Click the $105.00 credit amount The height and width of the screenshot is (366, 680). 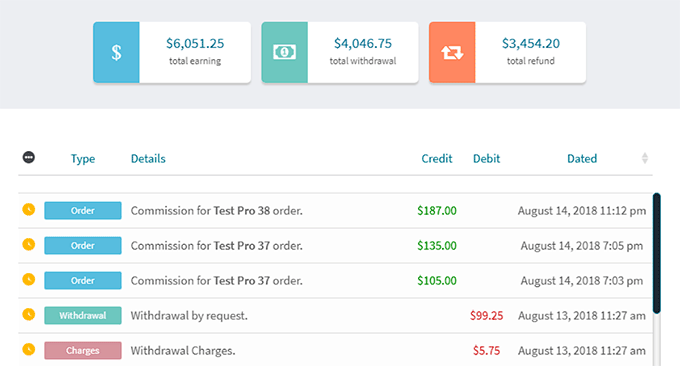point(437,281)
